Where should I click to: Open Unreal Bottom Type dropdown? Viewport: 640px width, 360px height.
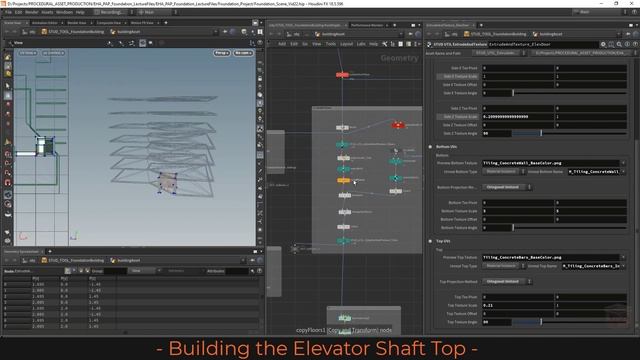tap(504, 172)
